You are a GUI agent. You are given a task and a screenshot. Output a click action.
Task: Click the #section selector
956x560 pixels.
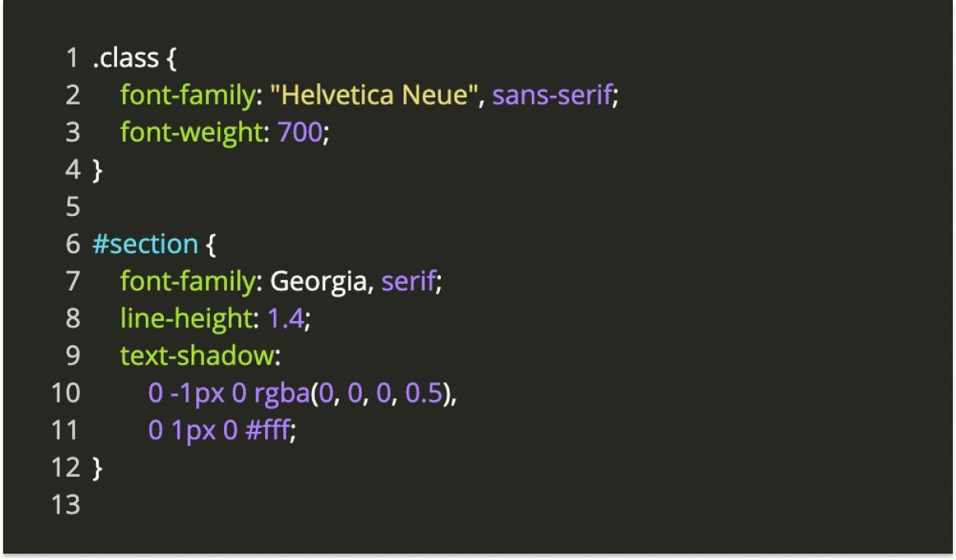point(145,244)
